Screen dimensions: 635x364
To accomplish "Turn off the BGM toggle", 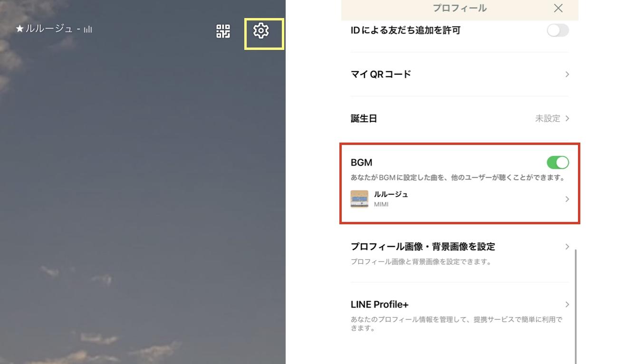I will [558, 163].
